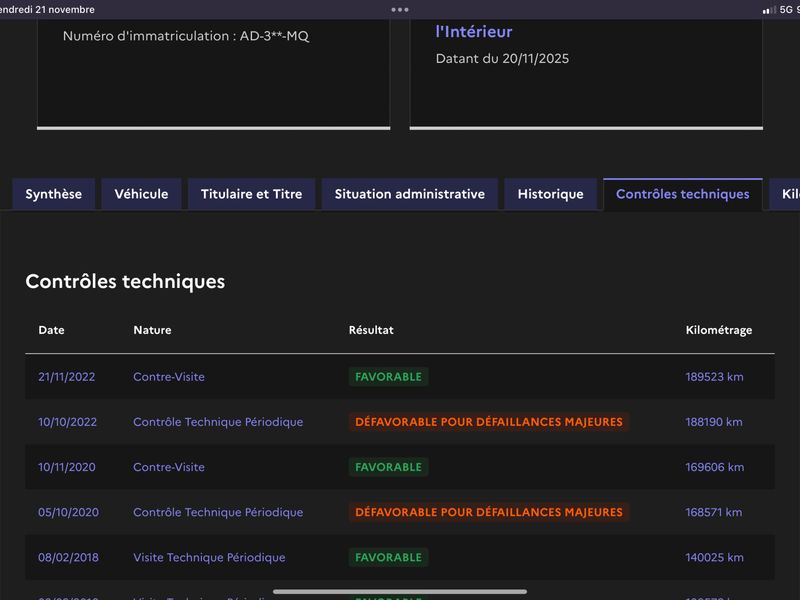The image size is (800, 600).
Task: Open the Contrôle Technique Périodique of 05/10/2020
Action: 218,512
